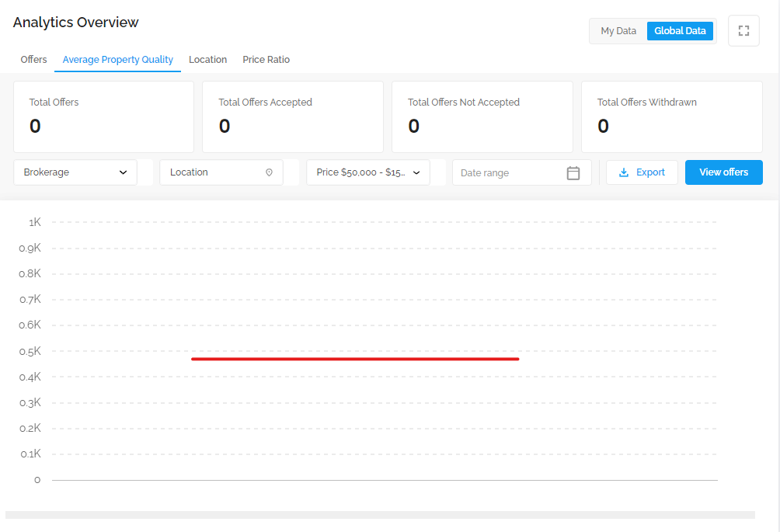Export the analytics data
The width and height of the screenshot is (780, 532).
(x=642, y=172)
